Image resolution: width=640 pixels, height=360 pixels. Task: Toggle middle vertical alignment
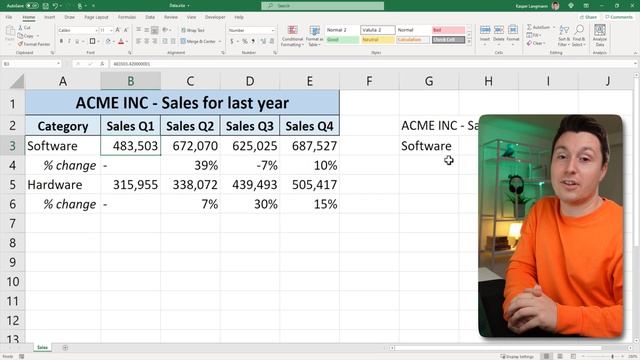pos(147,30)
